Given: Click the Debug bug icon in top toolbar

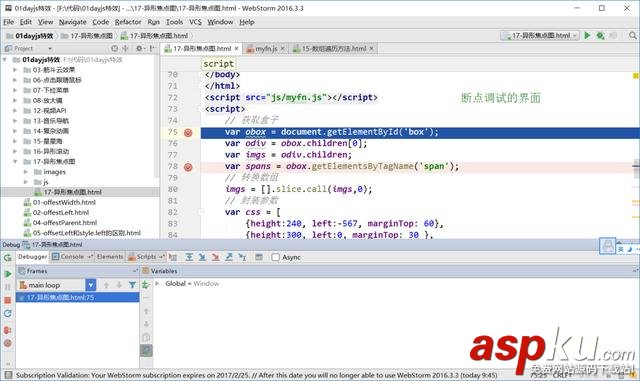Looking at the screenshot, I should tap(600, 36).
